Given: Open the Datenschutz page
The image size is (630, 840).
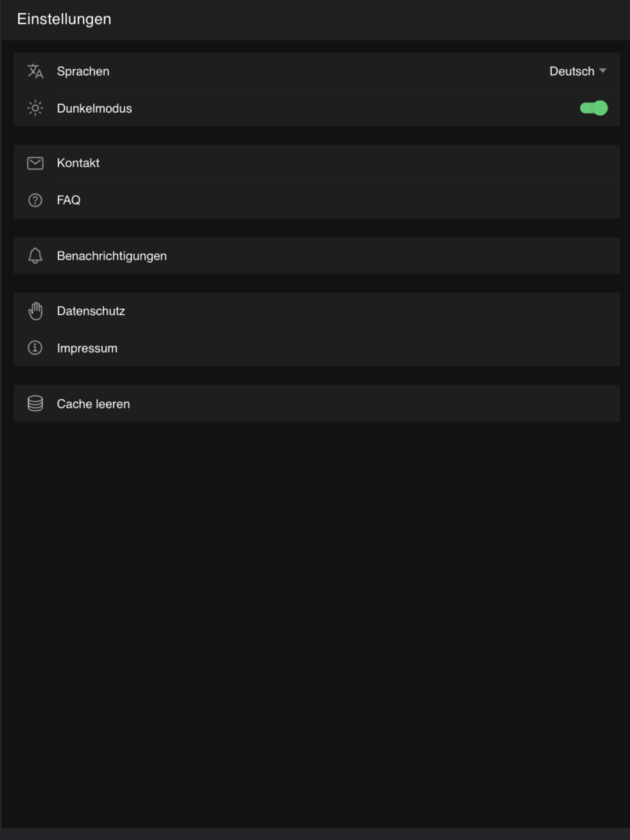Looking at the screenshot, I should click(91, 311).
